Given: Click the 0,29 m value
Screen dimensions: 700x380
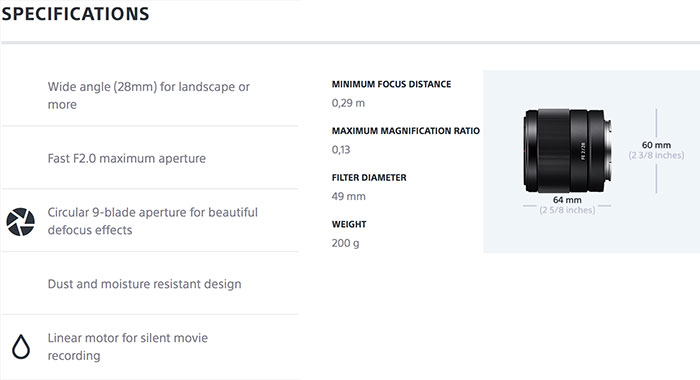Looking at the screenshot, I should [348, 103].
